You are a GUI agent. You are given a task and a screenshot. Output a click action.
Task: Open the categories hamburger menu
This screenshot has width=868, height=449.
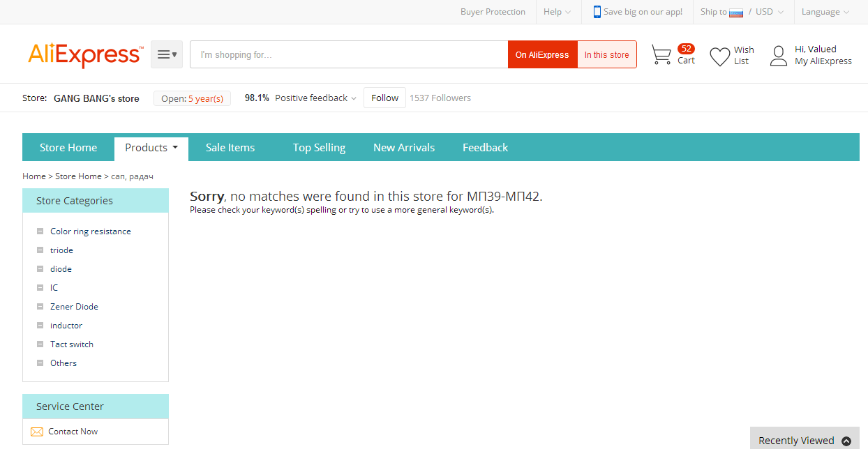(167, 54)
